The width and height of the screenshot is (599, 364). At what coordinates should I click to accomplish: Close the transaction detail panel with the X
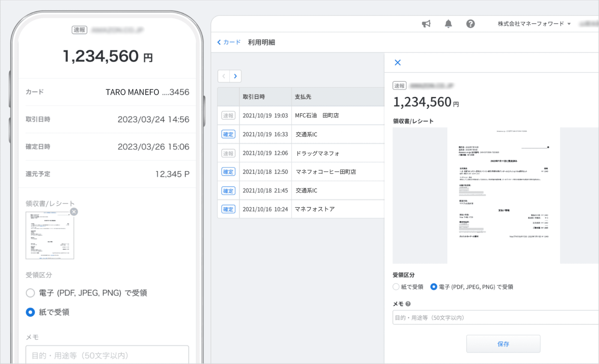point(397,62)
